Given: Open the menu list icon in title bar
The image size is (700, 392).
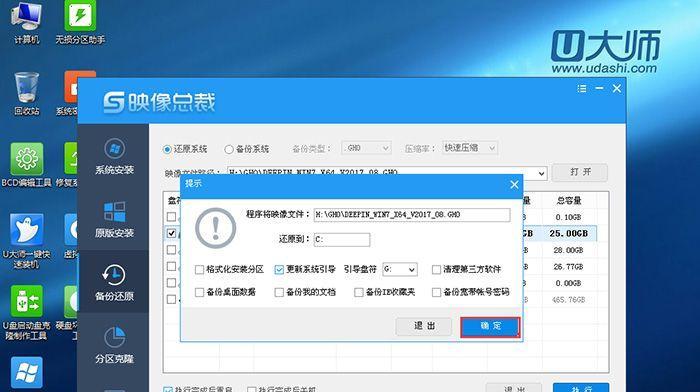Looking at the screenshot, I should point(582,88).
